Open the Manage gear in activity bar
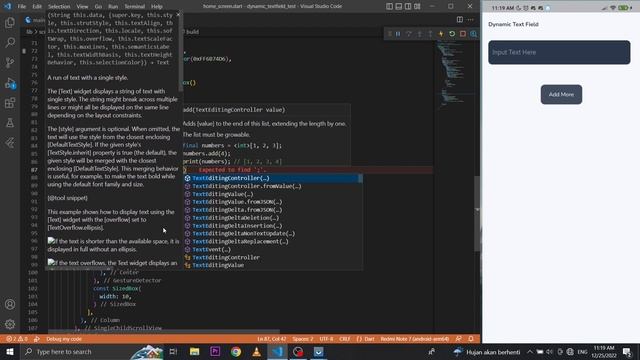The image size is (640, 360). pyautogui.click(x=10, y=324)
